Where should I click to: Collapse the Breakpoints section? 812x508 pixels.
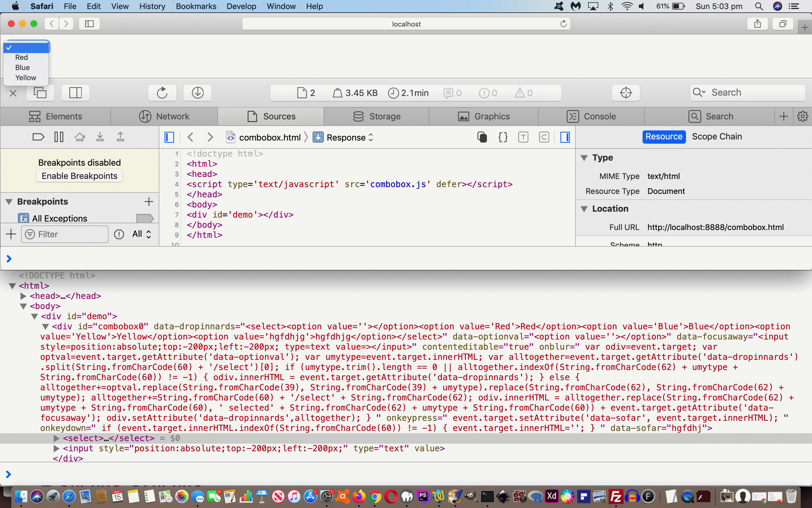[x=9, y=202]
